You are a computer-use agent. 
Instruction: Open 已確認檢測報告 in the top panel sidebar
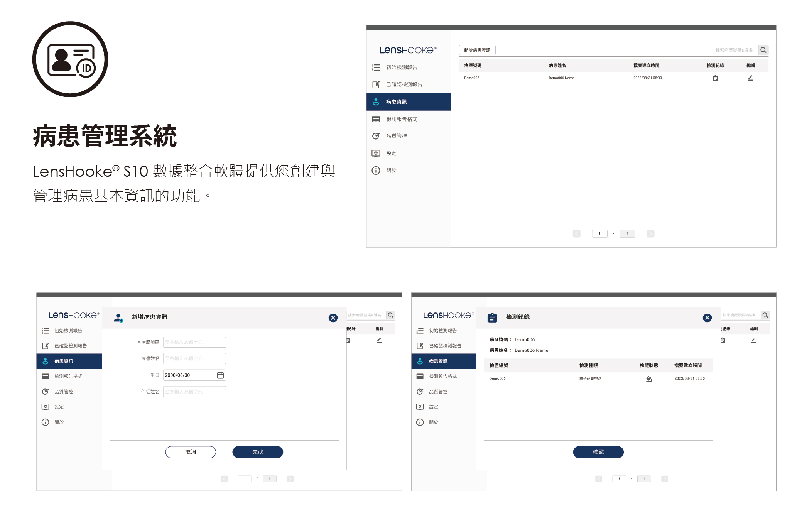point(404,84)
